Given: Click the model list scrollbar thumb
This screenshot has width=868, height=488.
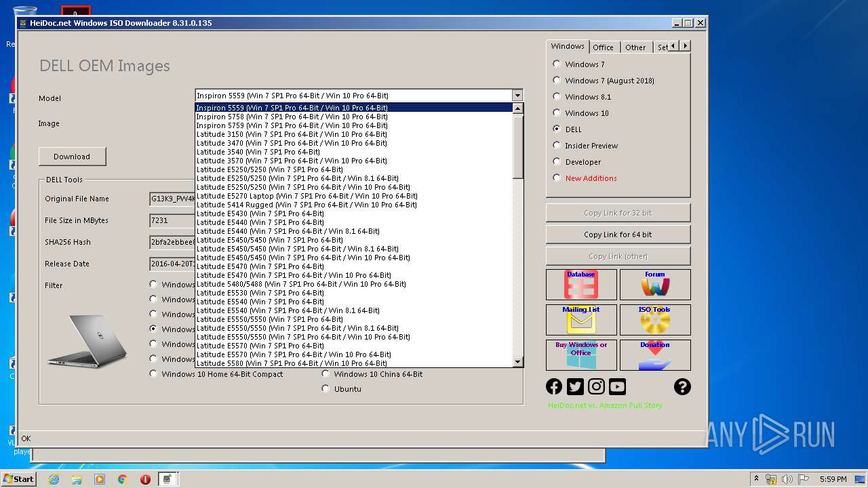Looking at the screenshot, I should pyautogui.click(x=518, y=146).
